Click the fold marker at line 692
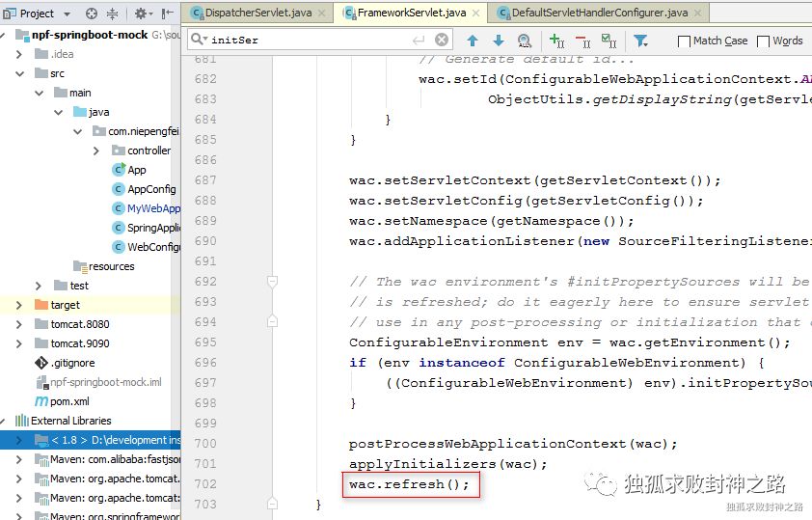This screenshot has height=520, width=812. pos(272,282)
